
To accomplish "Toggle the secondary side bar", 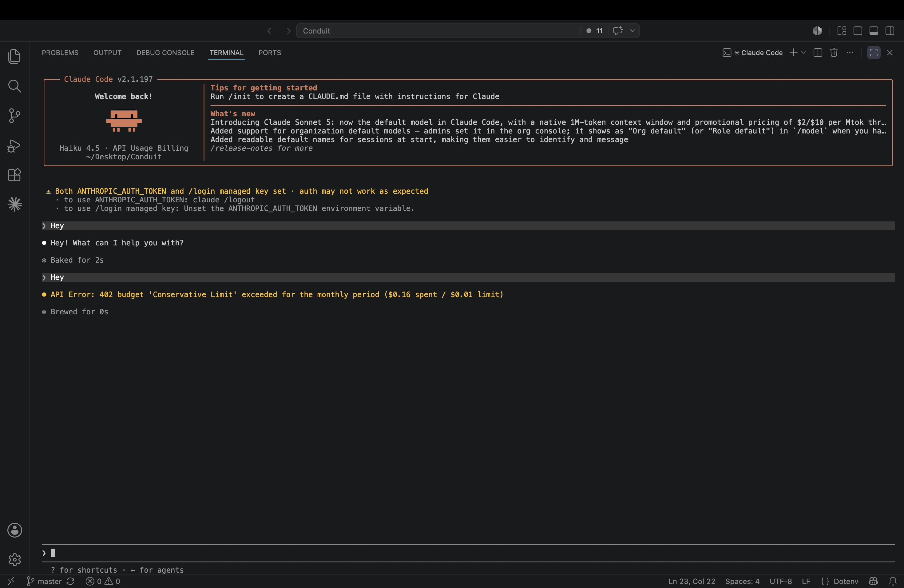I will coord(890,31).
